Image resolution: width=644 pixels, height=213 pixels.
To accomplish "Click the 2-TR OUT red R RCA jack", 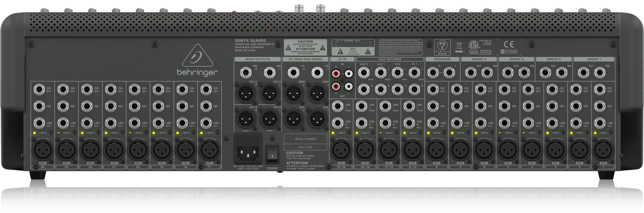I will (336, 86).
